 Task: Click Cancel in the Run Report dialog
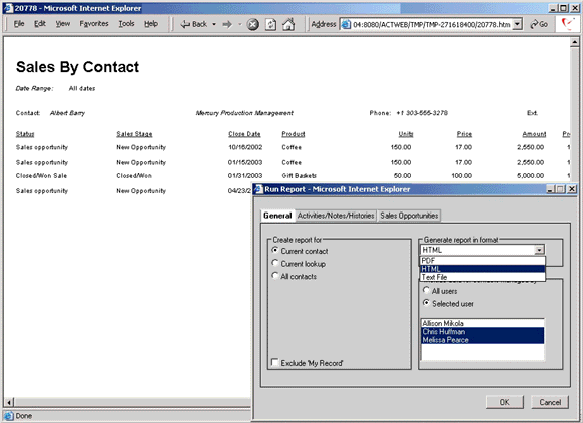click(x=550, y=402)
